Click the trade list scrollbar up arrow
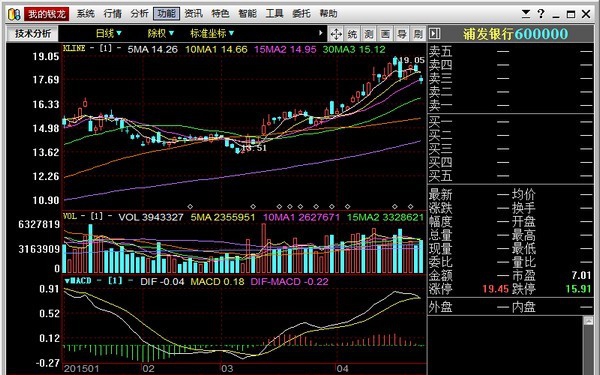 pos(589,321)
